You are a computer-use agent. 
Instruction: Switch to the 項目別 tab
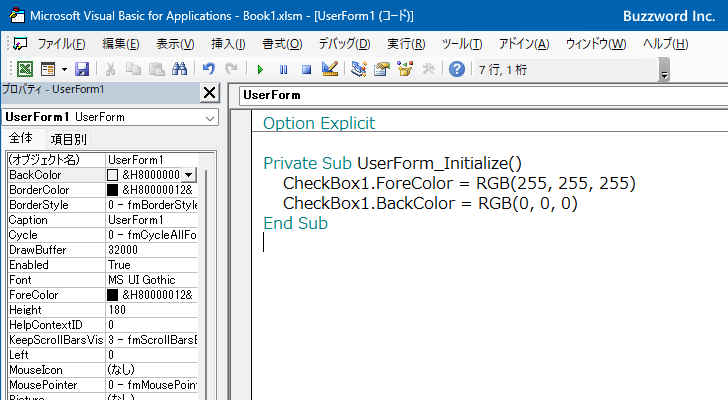[68, 139]
